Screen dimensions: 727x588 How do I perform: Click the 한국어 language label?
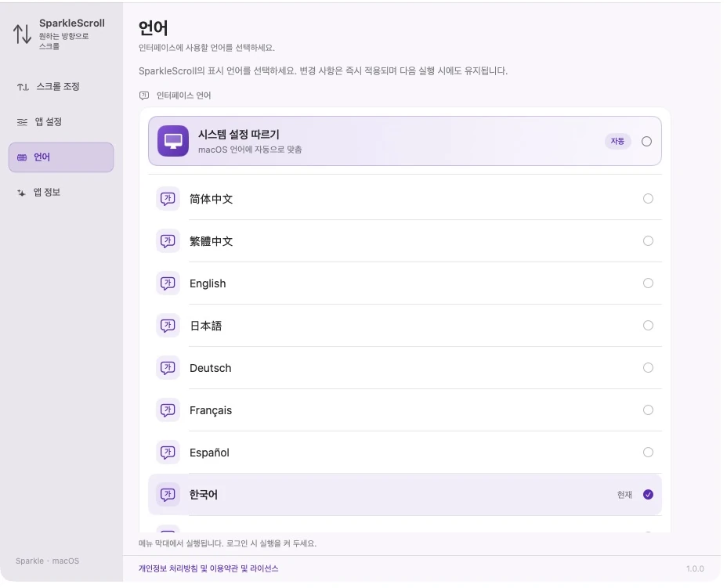pos(204,495)
